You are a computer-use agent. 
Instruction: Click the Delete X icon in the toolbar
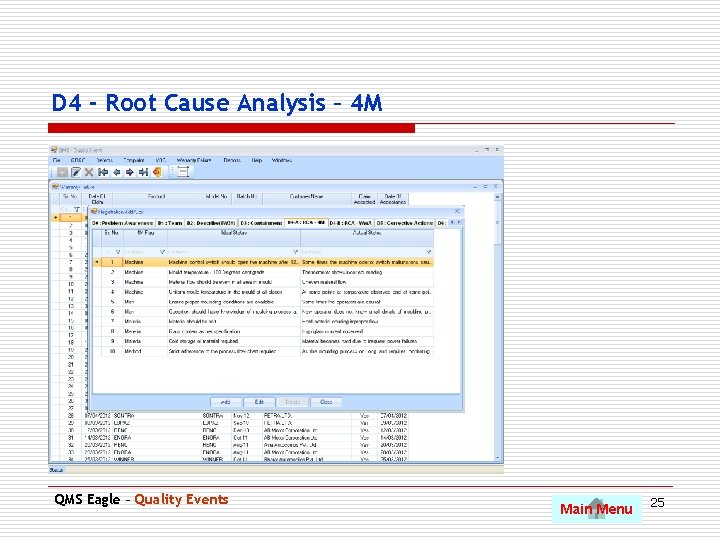pyautogui.click(x=89, y=172)
